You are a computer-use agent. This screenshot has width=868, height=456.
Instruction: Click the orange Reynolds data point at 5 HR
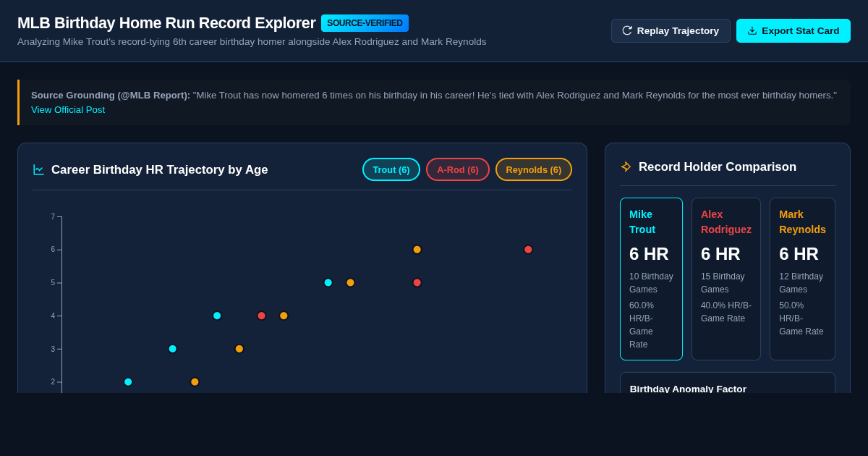point(351,282)
